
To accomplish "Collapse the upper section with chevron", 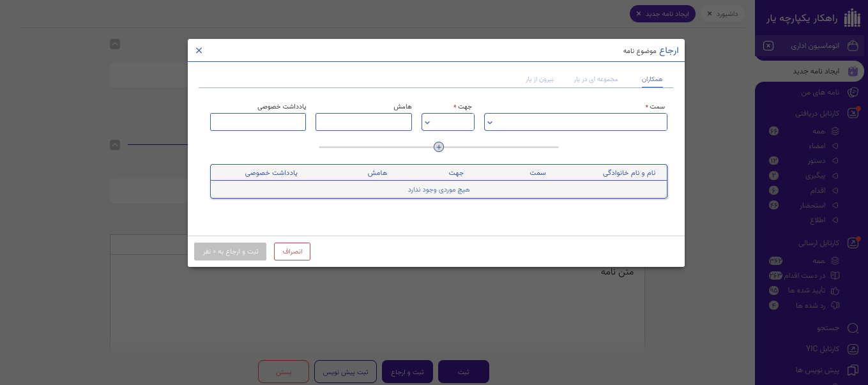I will [x=115, y=44].
